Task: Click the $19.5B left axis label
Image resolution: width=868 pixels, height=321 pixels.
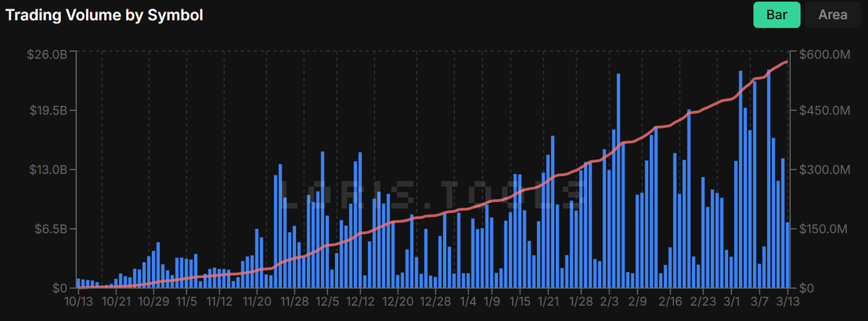Action: tap(49, 110)
